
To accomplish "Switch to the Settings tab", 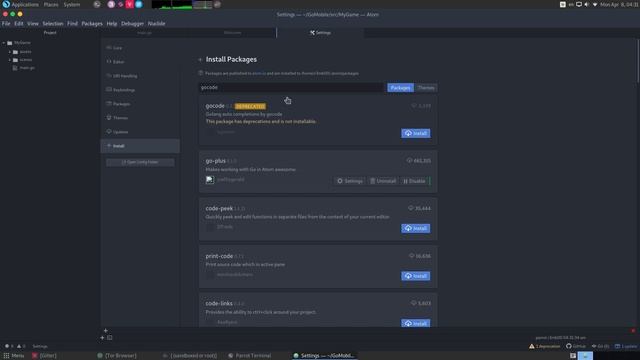I will tap(320, 33).
